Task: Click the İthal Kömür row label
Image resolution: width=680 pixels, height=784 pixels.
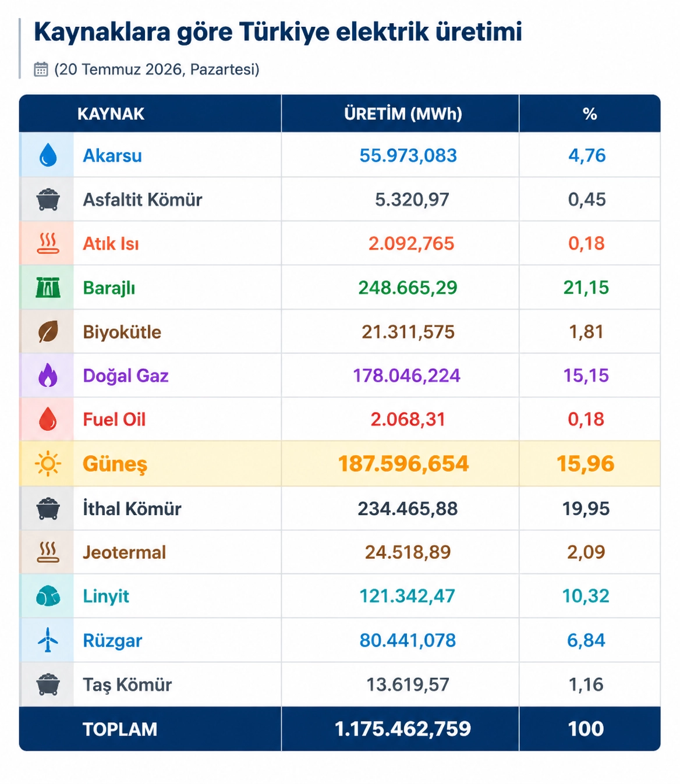Action: point(132,508)
